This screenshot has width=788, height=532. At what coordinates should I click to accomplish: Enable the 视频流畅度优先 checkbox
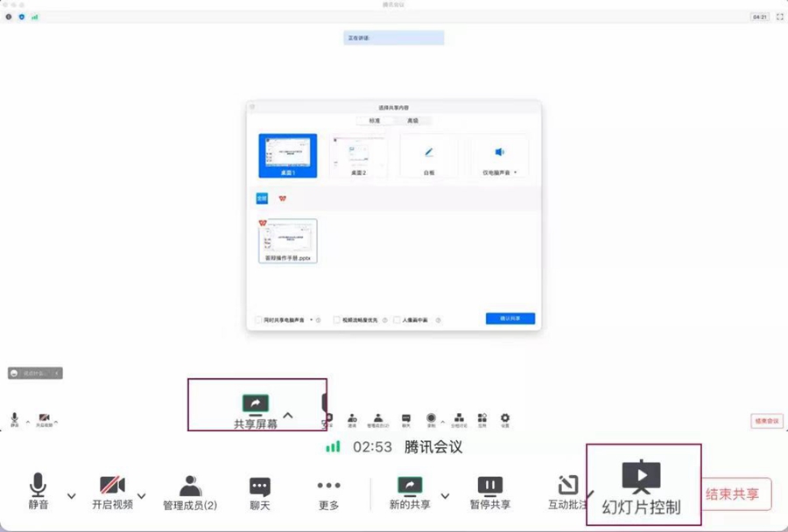pyautogui.click(x=337, y=320)
